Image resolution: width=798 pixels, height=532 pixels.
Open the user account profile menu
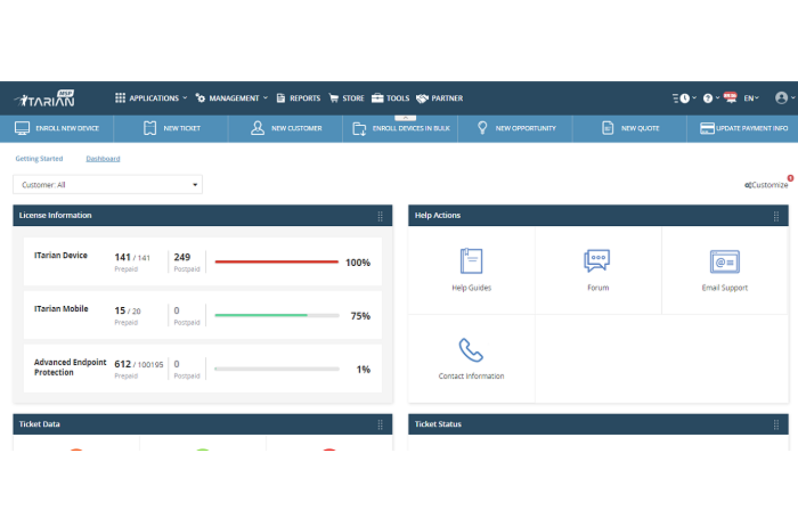[782, 98]
